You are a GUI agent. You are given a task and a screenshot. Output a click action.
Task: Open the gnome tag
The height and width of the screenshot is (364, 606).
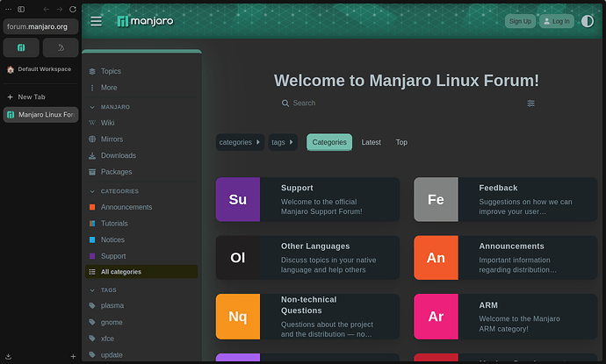(x=112, y=322)
